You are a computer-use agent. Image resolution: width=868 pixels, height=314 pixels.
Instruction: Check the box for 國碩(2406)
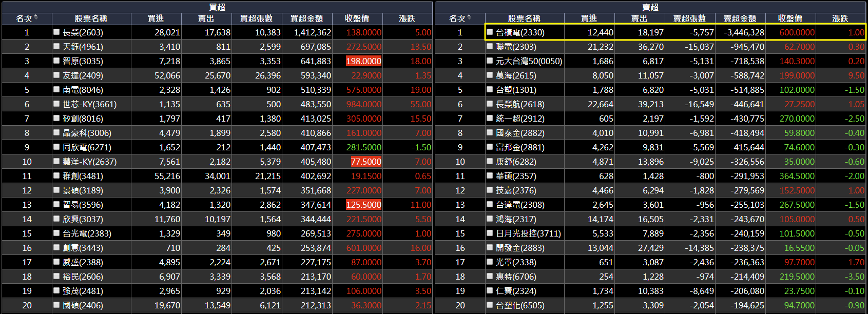coord(56,305)
